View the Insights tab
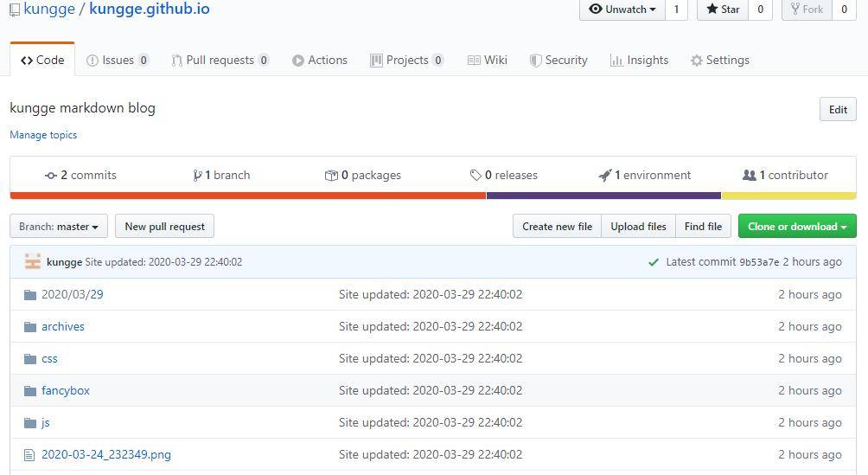 click(x=640, y=60)
